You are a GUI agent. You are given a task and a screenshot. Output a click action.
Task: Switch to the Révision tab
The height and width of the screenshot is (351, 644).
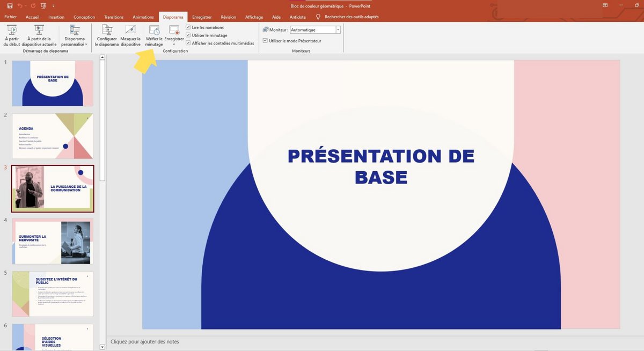click(228, 17)
